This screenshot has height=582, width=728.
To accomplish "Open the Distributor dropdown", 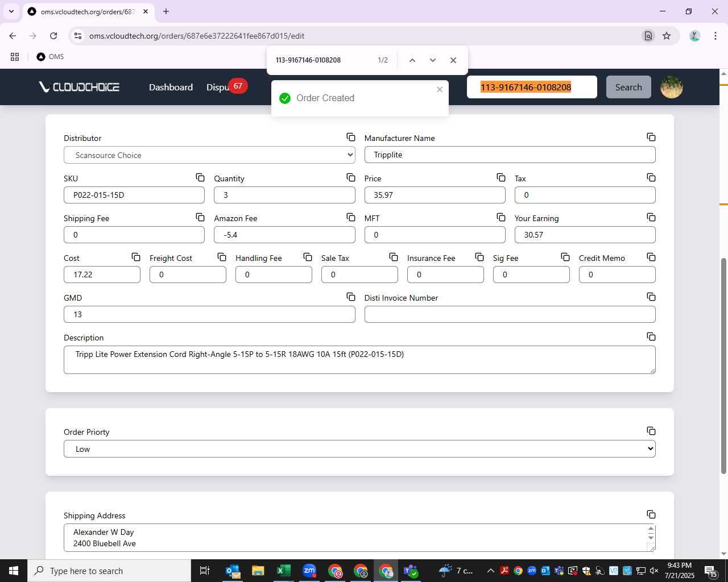I will coord(209,155).
